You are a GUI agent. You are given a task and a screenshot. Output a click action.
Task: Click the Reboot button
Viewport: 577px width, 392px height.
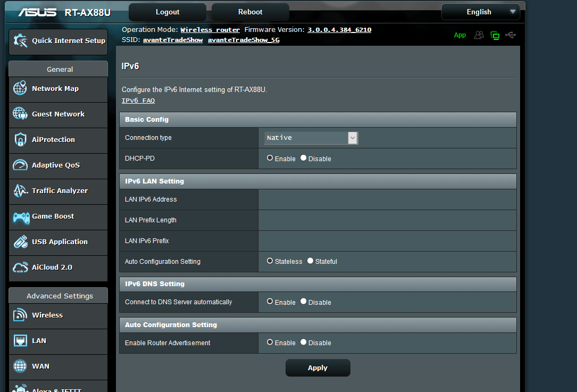pos(250,12)
